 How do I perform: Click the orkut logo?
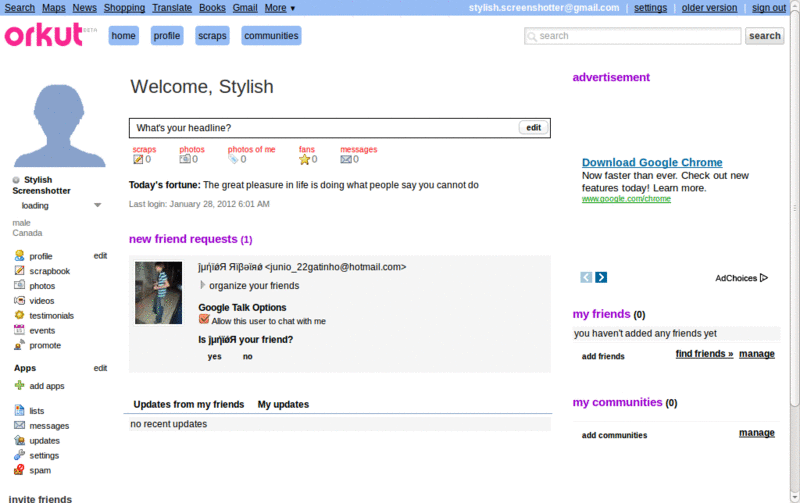(44, 35)
